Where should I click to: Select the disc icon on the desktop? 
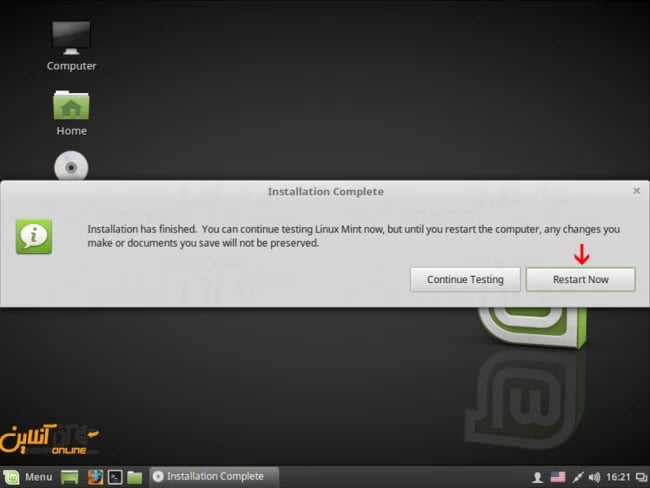click(x=71, y=165)
